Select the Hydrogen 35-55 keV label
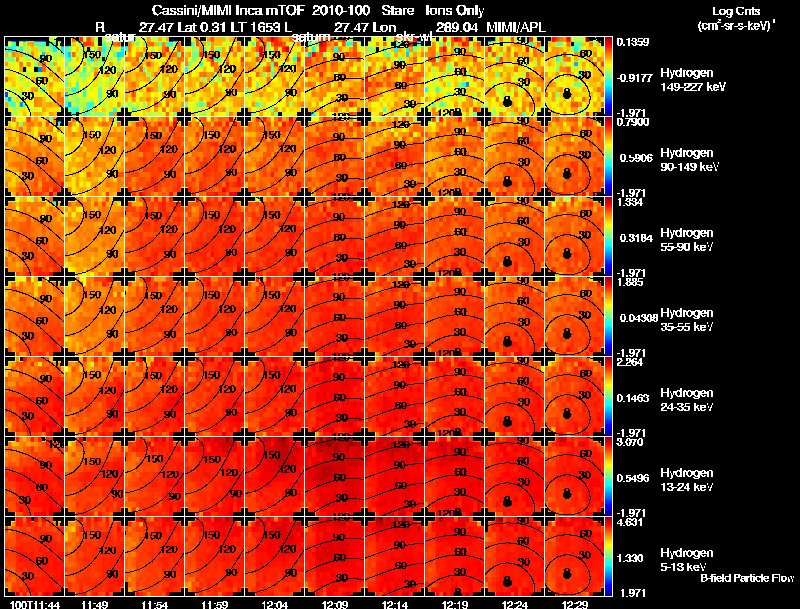800x609 pixels. [x=687, y=319]
